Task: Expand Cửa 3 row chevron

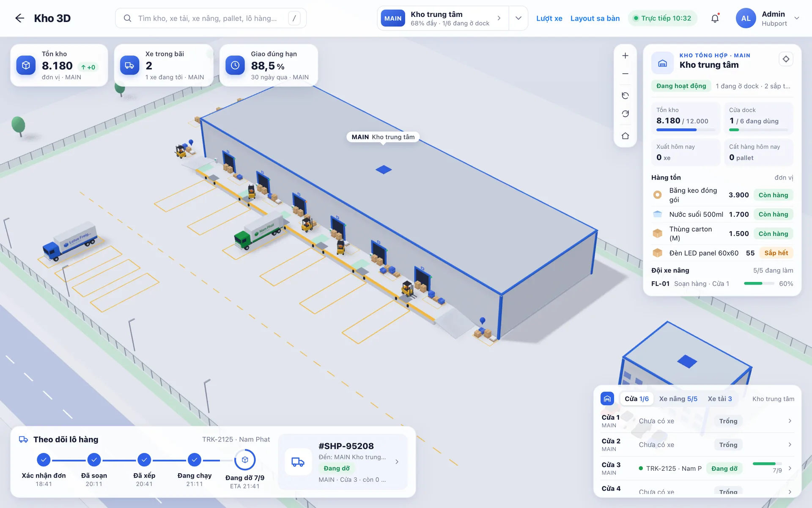Action: click(x=790, y=468)
